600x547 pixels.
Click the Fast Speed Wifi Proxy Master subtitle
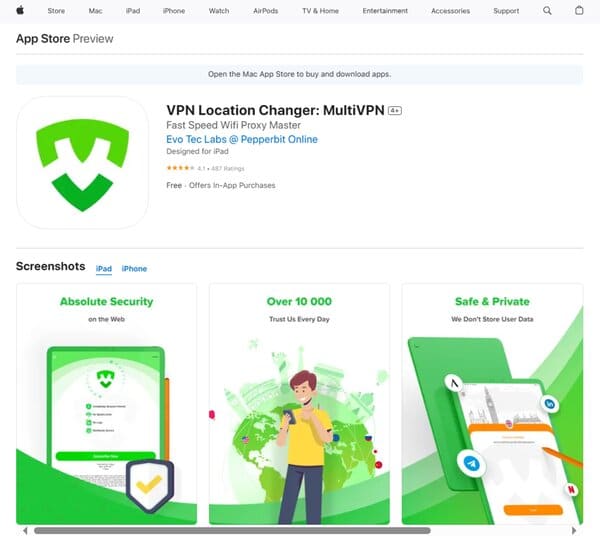click(233, 125)
